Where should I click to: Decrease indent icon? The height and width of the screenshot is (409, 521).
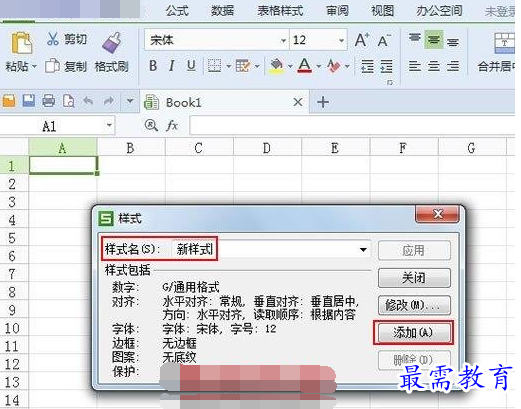click(x=367, y=66)
